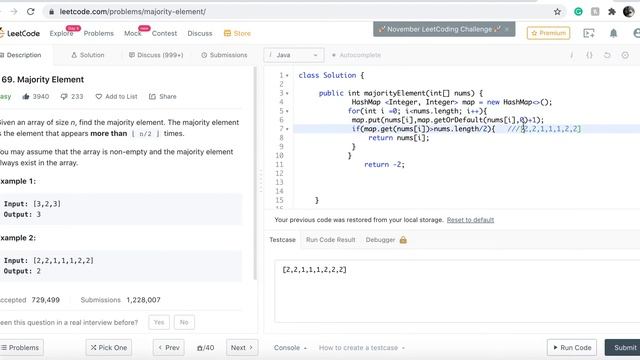This screenshot has width=640, height=360.
Task: Open the Java language dropdown
Action: (x=294, y=55)
